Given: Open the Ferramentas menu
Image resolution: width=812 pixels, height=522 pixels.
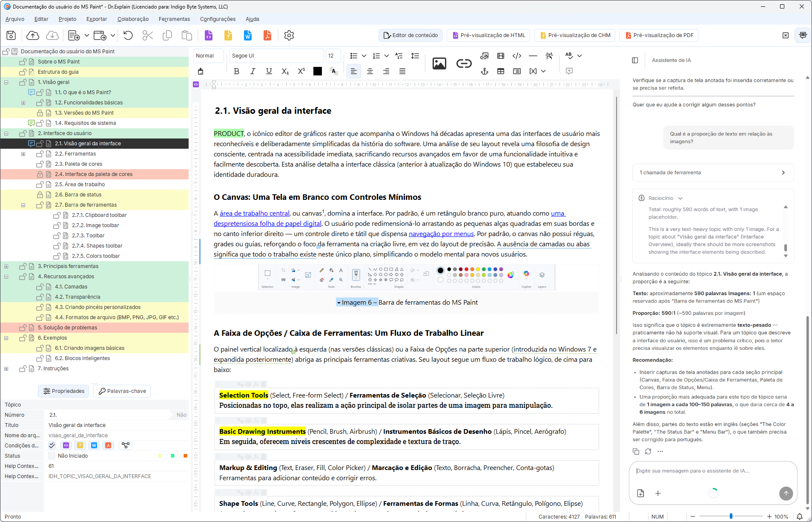Looking at the screenshot, I should tap(175, 19).
